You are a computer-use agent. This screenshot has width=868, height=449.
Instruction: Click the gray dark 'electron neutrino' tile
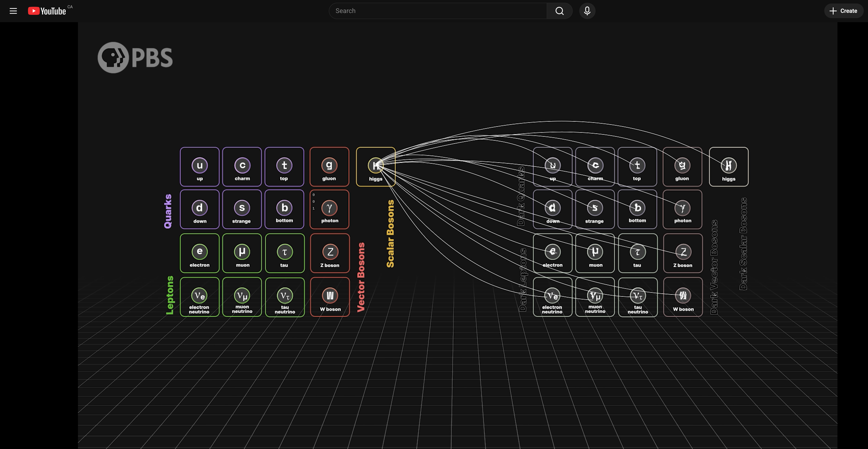553,297
